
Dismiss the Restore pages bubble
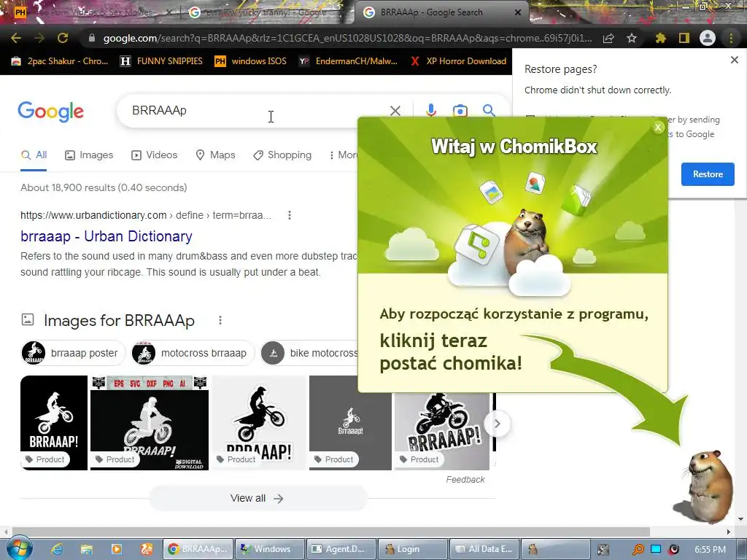(734, 60)
